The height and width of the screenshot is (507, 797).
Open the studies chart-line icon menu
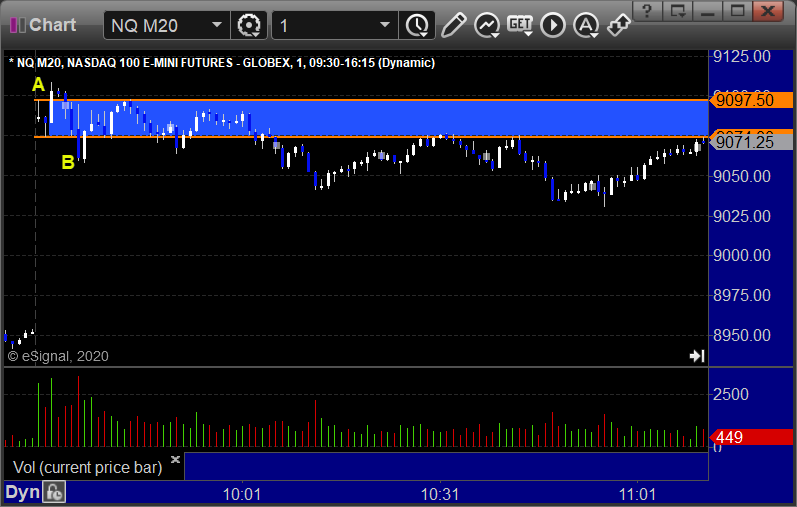click(487, 25)
